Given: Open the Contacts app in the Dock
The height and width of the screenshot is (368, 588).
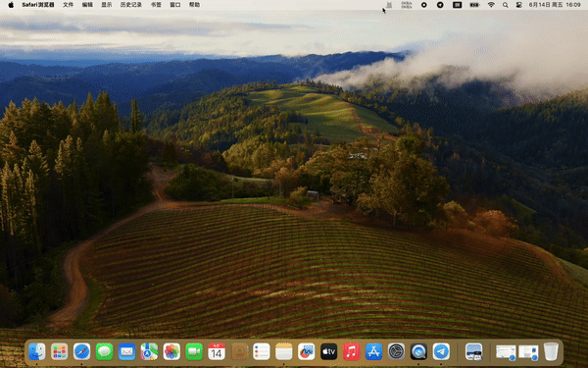Looking at the screenshot, I should [x=239, y=352].
